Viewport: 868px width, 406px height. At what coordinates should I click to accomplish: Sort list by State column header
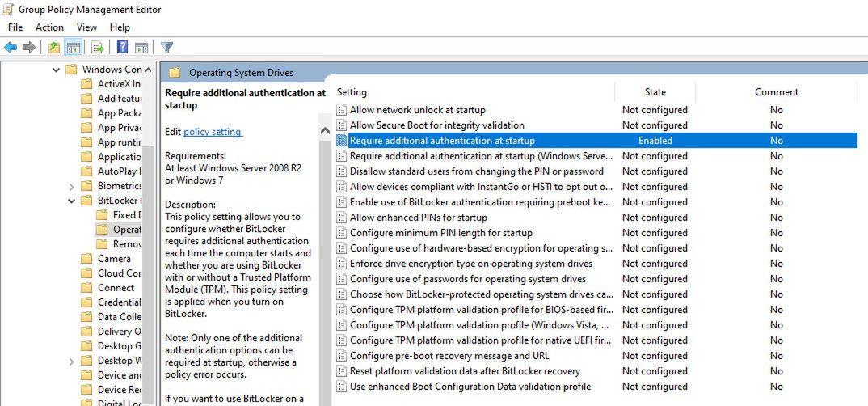coord(655,92)
